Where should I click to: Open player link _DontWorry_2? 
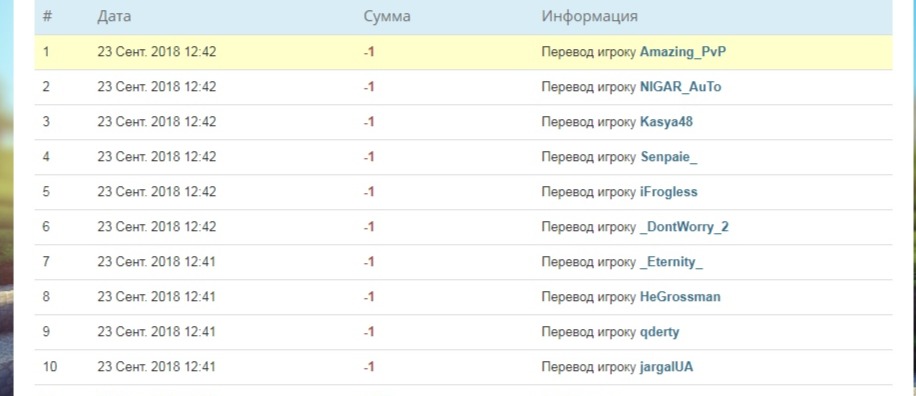(x=684, y=227)
